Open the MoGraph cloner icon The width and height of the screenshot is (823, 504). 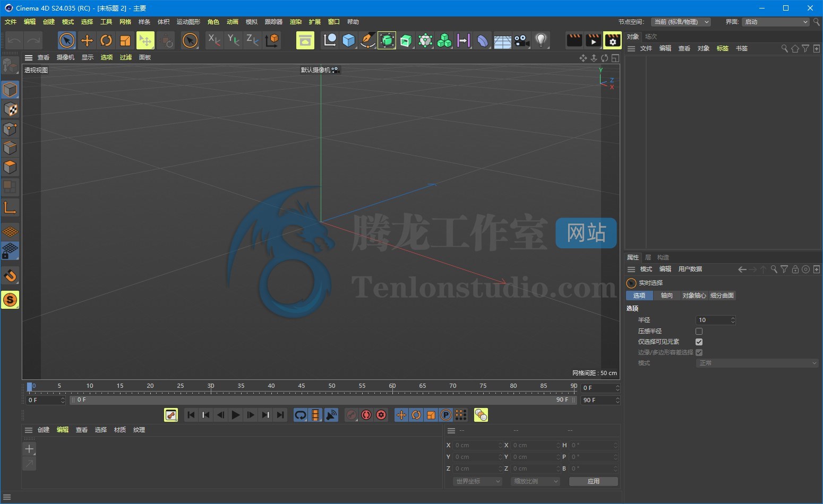pyautogui.click(x=444, y=40)
